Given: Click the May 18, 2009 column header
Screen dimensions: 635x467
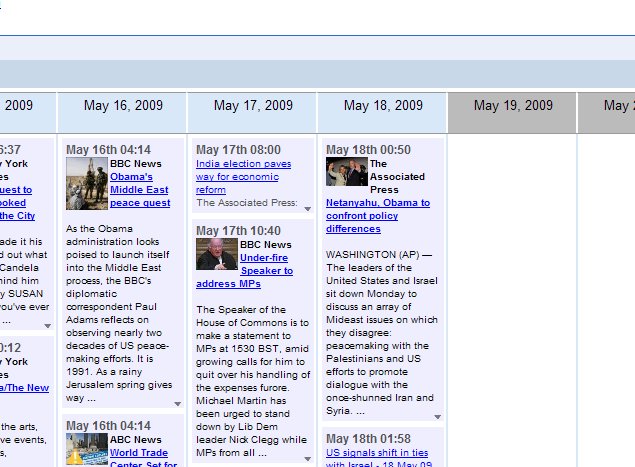Looking at the screenshot, I should pyautogui.click(x=383, y=106).
